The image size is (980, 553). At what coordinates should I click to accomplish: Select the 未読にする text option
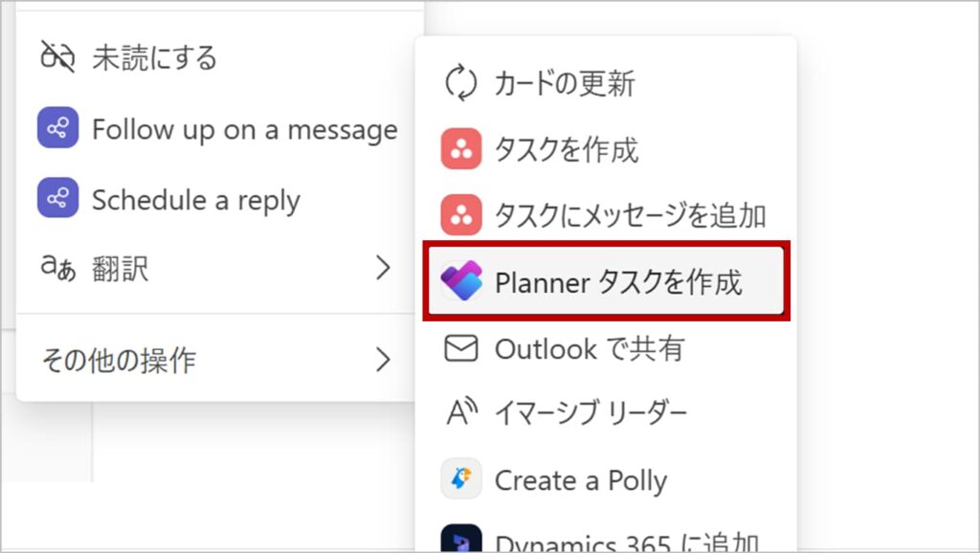tap(154, 57)
